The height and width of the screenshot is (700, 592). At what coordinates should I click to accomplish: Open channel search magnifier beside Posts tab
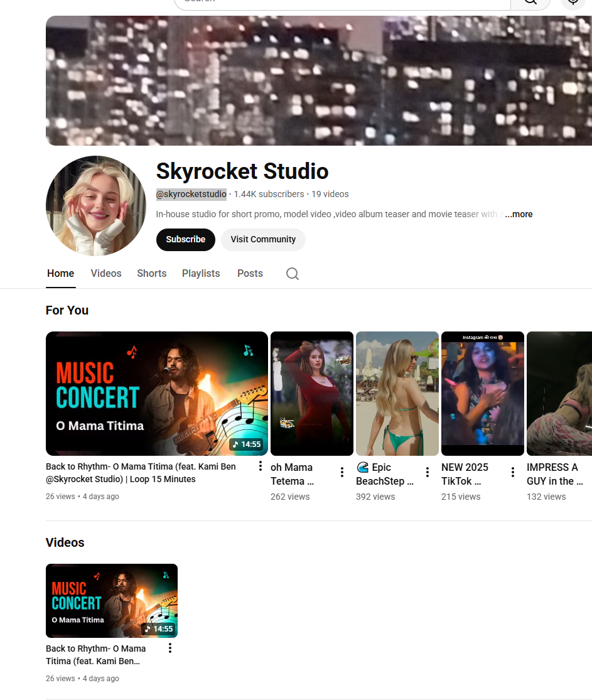293,274
